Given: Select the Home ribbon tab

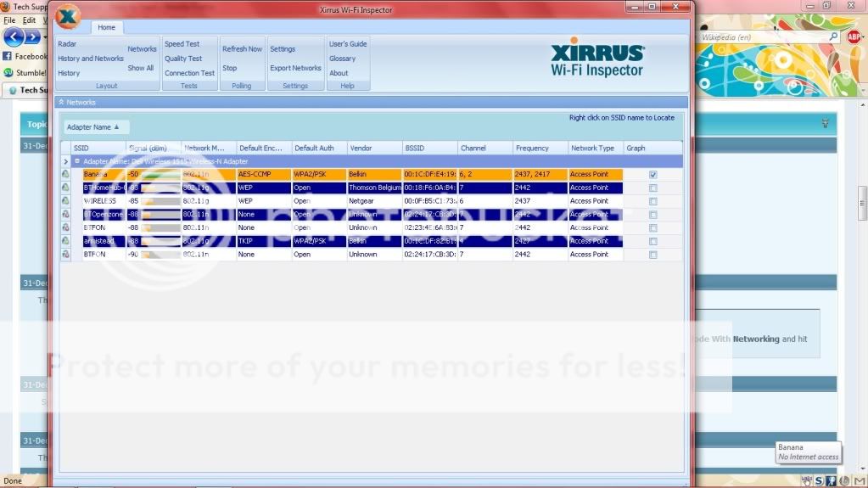Looking at the screenshot, I should pyautogui.click(x=106, y=27).
